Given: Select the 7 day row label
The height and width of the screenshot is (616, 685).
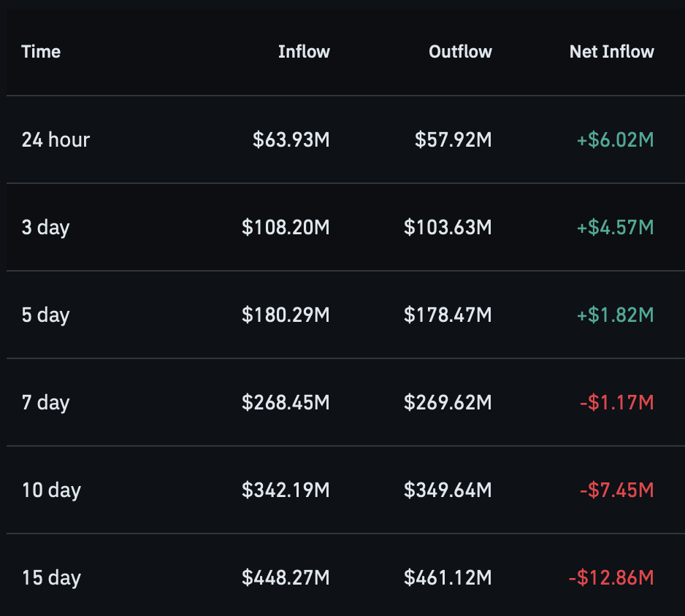Looking at the screenshot, I should (x=46, y=403).
